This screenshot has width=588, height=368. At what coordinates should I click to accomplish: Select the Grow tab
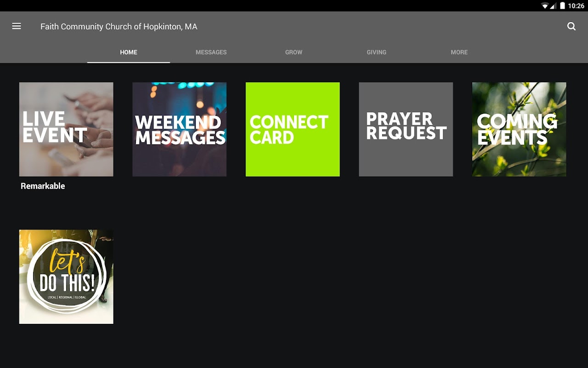(294, 52)
